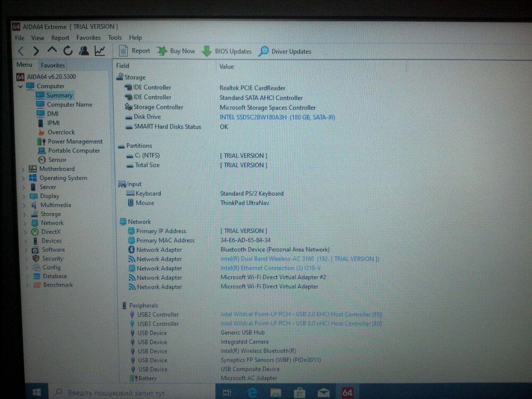Select Overclock in the sidebar tree
Viewport: 532px width, 399px height.
tap(61, 132)
